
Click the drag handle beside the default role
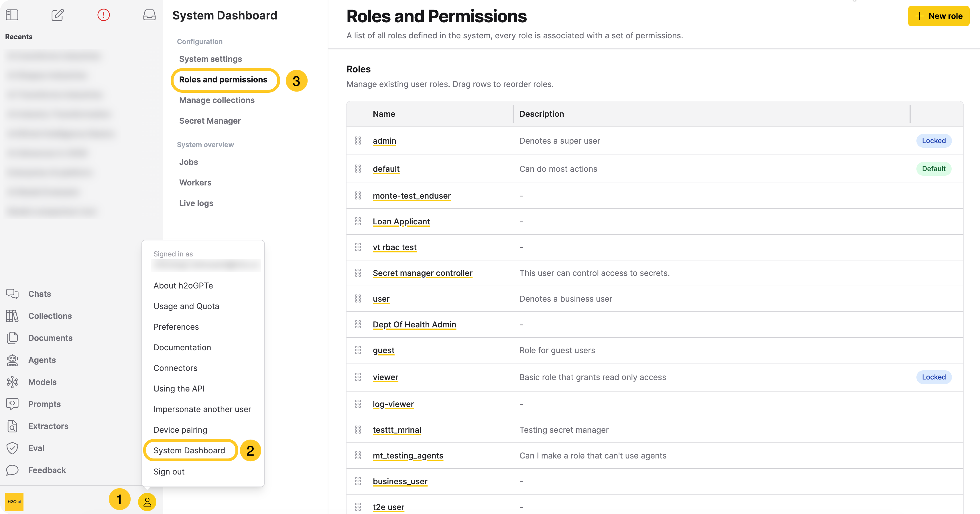(358, 168)
